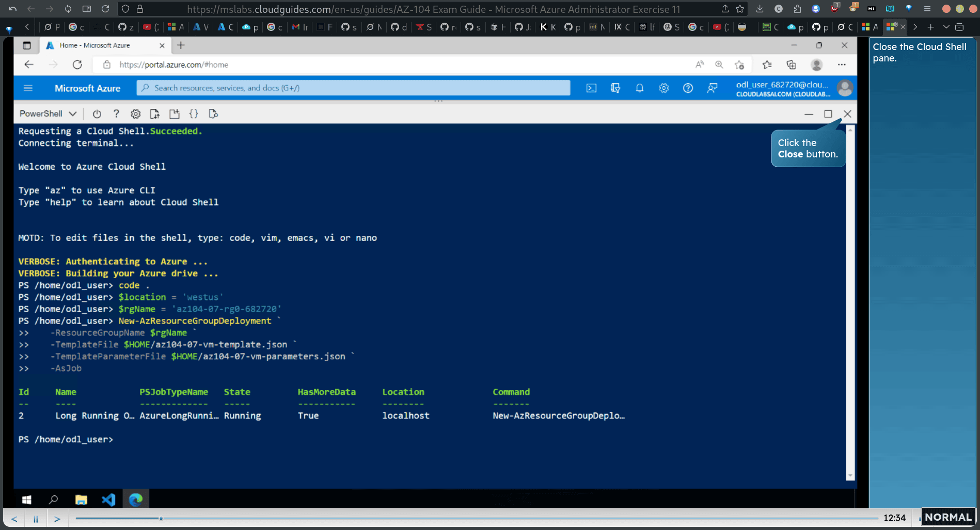Close the active outer browser tab
Image resolution: width=980 pixels, height=530 pixels.
coord(903,27)
